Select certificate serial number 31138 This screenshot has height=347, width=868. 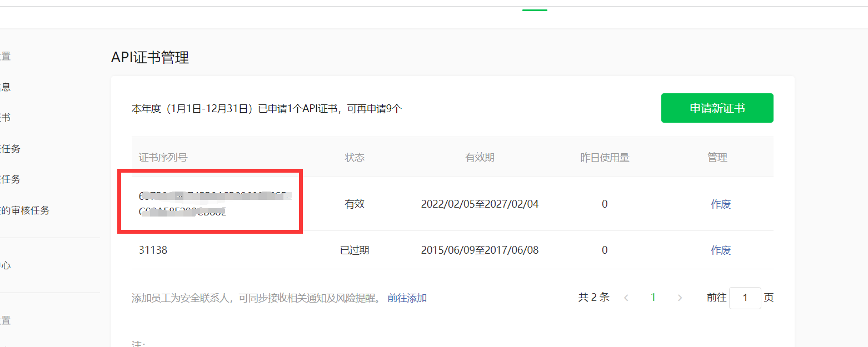[153, 250]
